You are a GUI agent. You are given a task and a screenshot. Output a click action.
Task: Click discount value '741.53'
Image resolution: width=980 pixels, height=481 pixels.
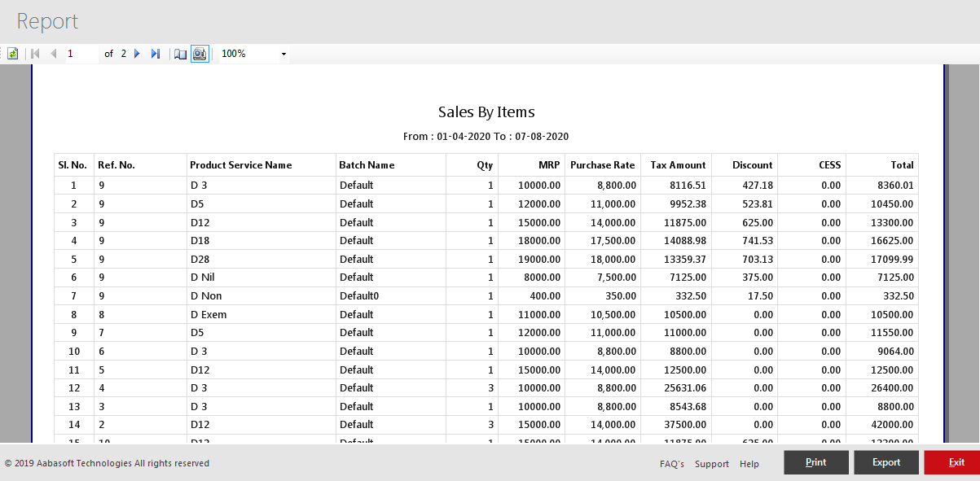758,241
